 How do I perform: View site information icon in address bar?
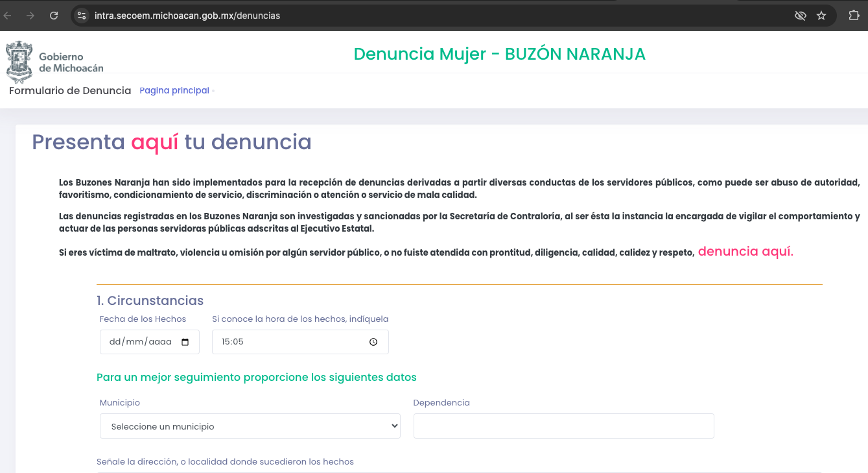point(82,16)
